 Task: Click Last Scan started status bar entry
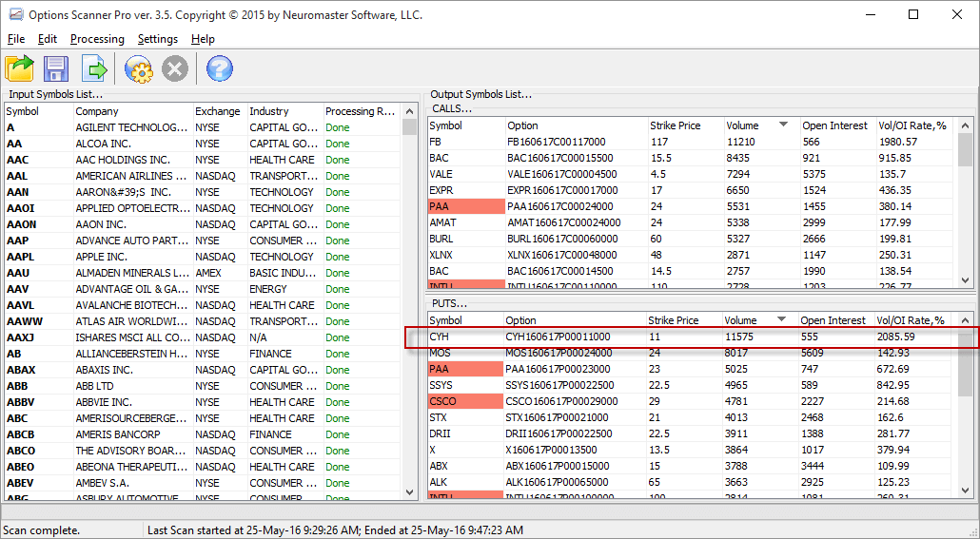coord(335,530)
